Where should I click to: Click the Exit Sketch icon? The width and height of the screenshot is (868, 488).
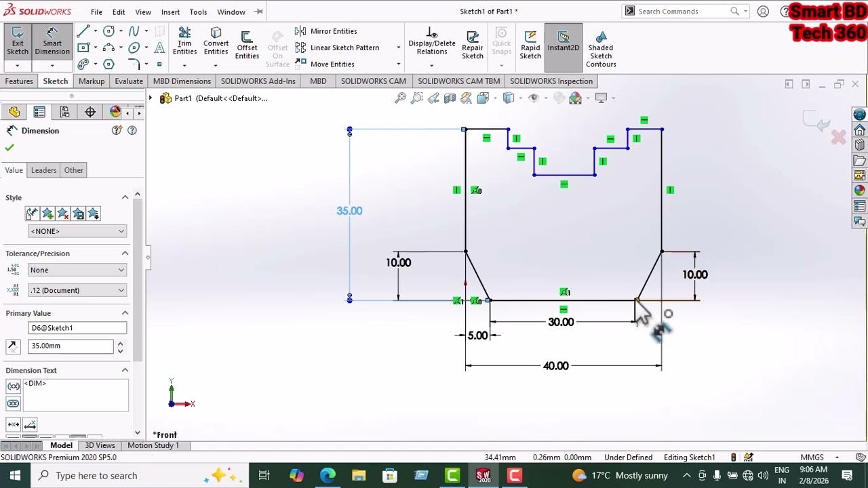tap(18, 42)
